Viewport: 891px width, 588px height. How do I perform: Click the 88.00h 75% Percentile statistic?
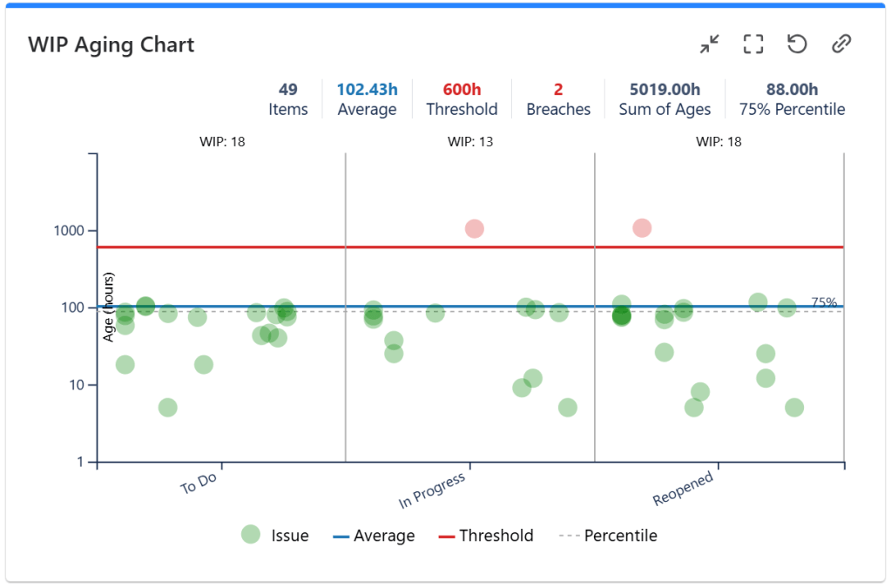792,99
